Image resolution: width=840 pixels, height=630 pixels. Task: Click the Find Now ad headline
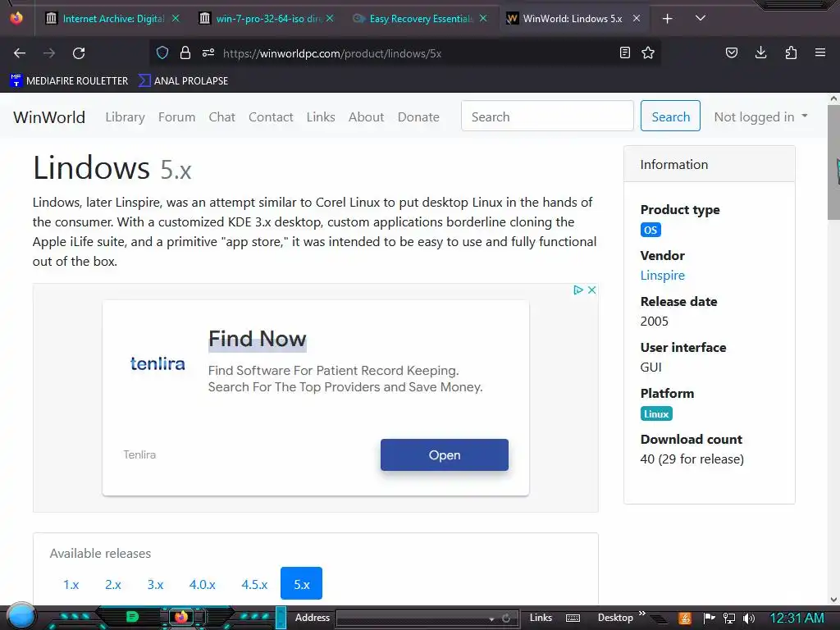tap(257, 339)
